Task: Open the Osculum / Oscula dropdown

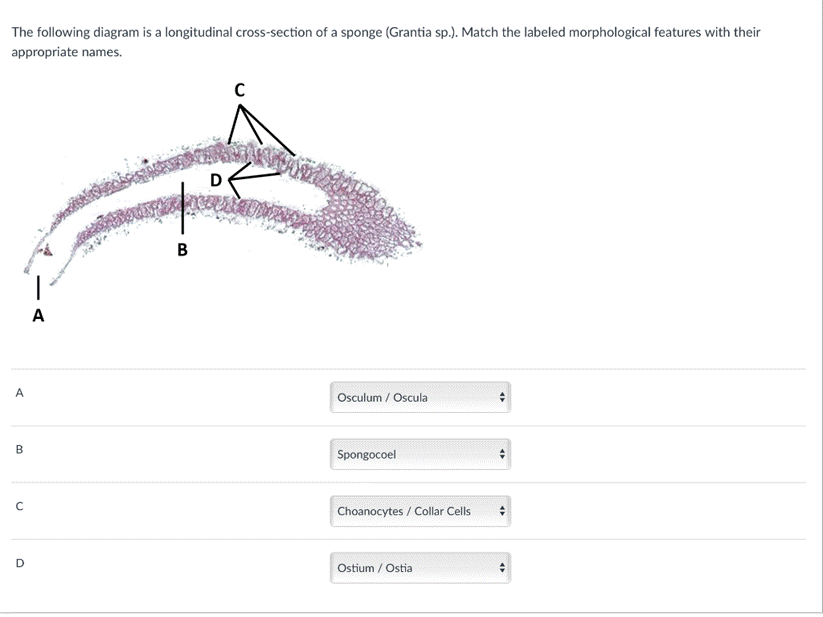Action: [419, 397]
